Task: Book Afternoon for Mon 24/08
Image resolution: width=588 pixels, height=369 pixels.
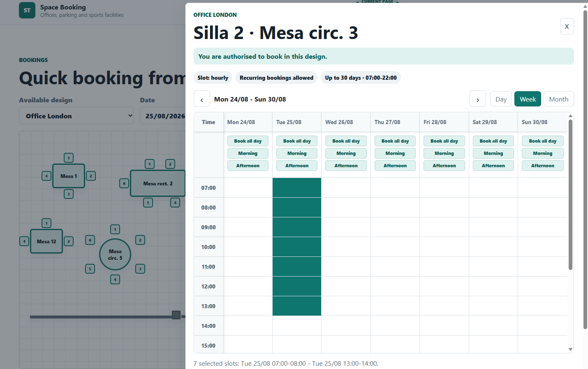Action: (x=248, y=166)
